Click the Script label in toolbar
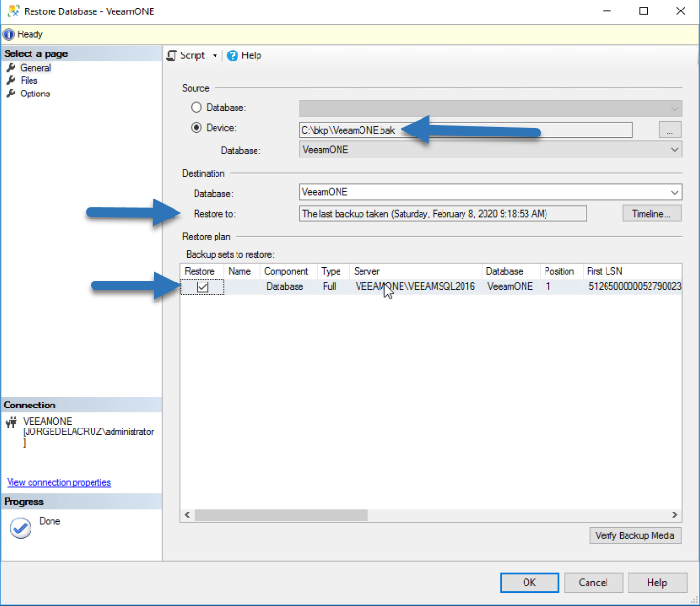The image size is (700, 606). tap(193, 55)
